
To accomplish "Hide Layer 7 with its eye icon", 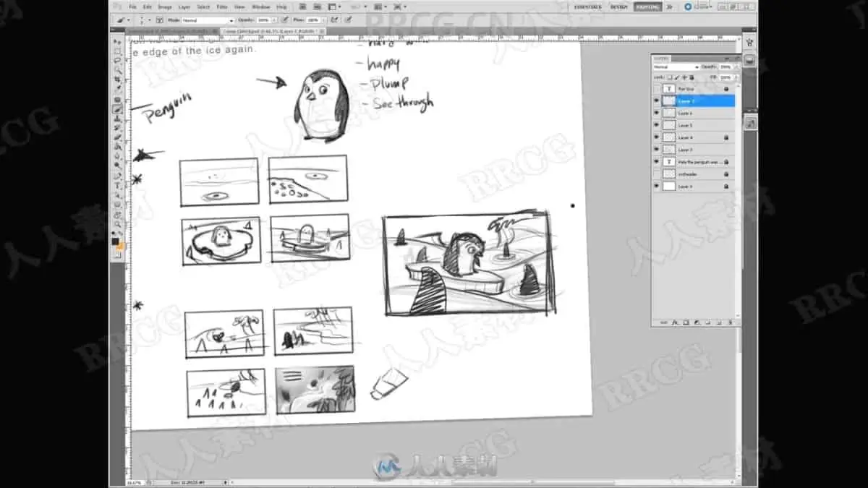I will point(657,101).
